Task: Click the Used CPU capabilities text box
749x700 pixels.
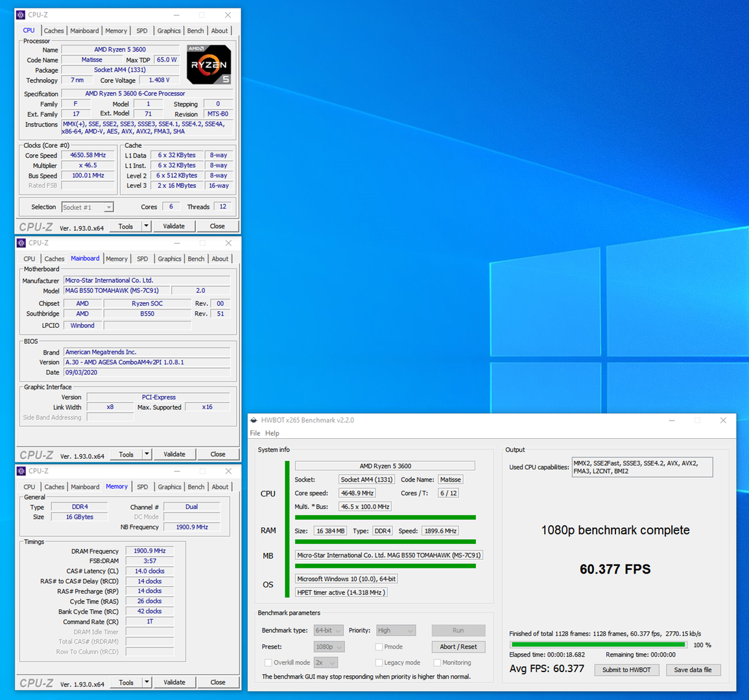Action: tap(642, 467)
